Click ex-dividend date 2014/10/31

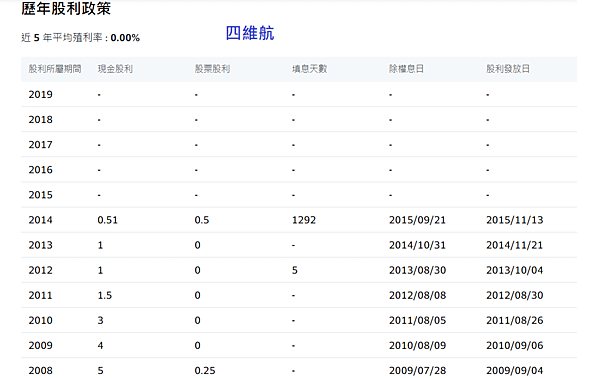point(417,245)
